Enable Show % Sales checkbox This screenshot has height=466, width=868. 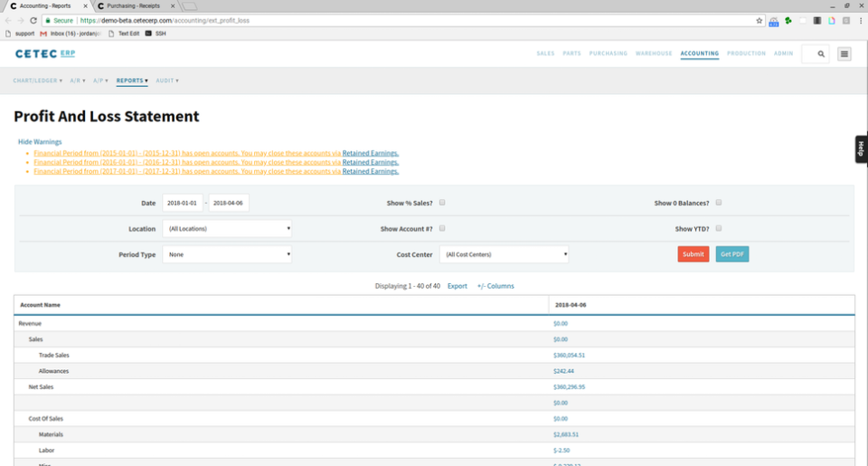(x=442, y=203)
